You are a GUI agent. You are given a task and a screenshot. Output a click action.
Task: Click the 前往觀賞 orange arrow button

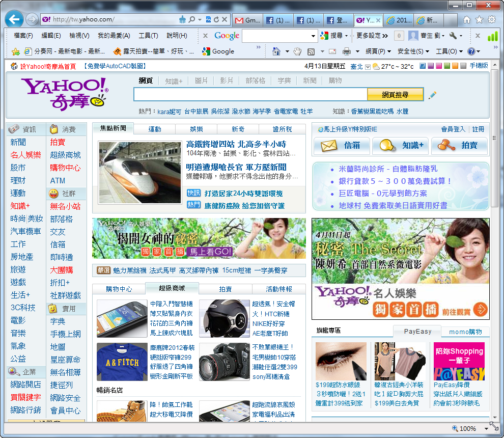click(480, 310)
